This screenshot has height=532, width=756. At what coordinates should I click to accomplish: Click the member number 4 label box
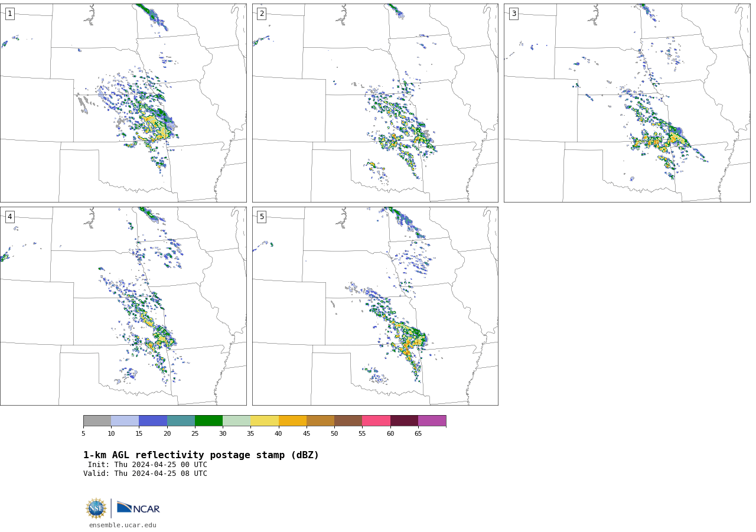9,217
